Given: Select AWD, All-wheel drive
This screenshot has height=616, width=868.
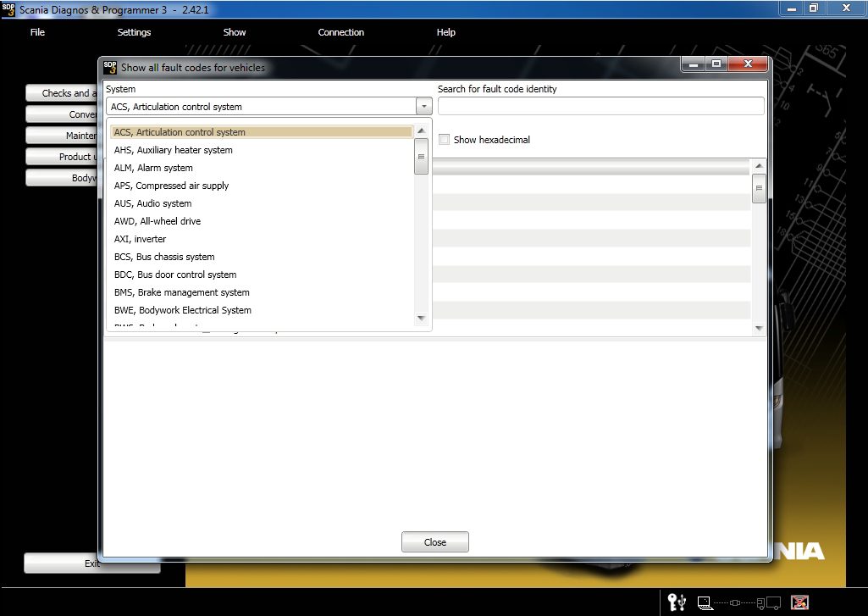Looking at the screenshot, I should (262, 221).
